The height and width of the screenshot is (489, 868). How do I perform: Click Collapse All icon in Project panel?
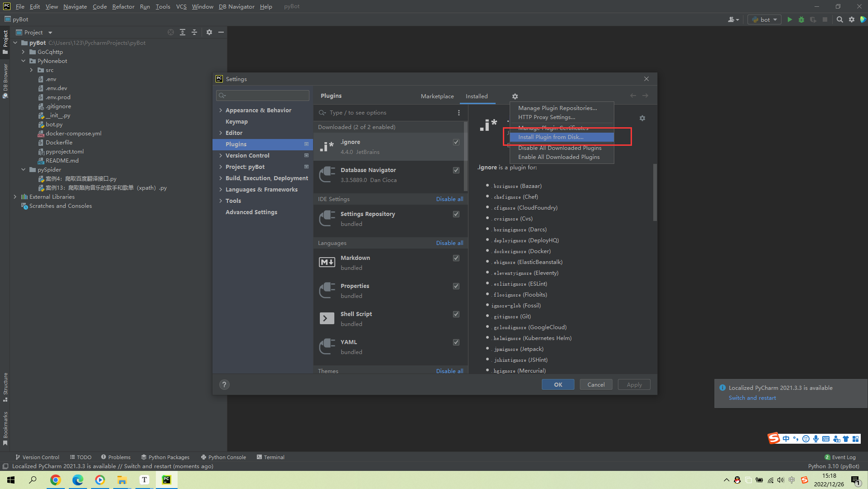194,32
